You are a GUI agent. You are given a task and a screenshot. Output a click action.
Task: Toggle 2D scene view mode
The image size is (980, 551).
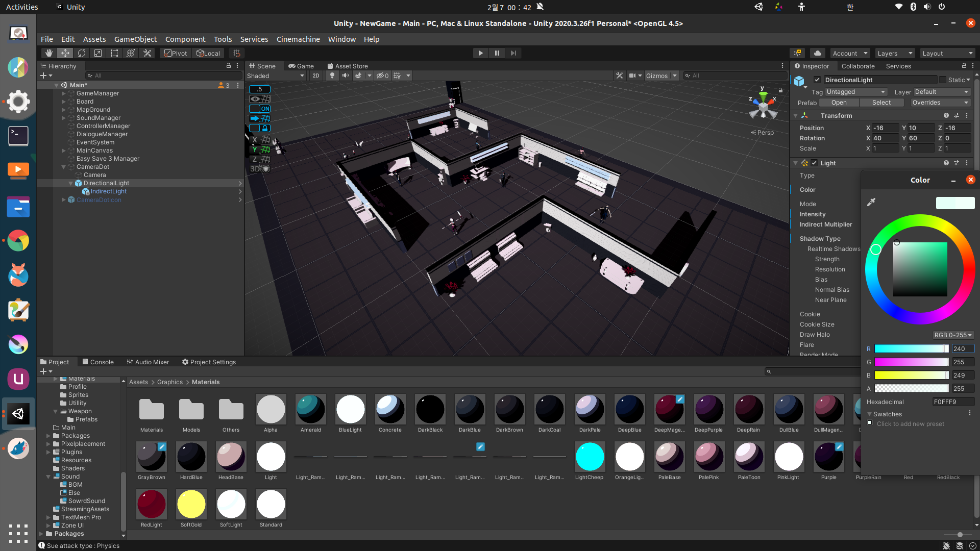pyautogui.click(x=316, y=76)
